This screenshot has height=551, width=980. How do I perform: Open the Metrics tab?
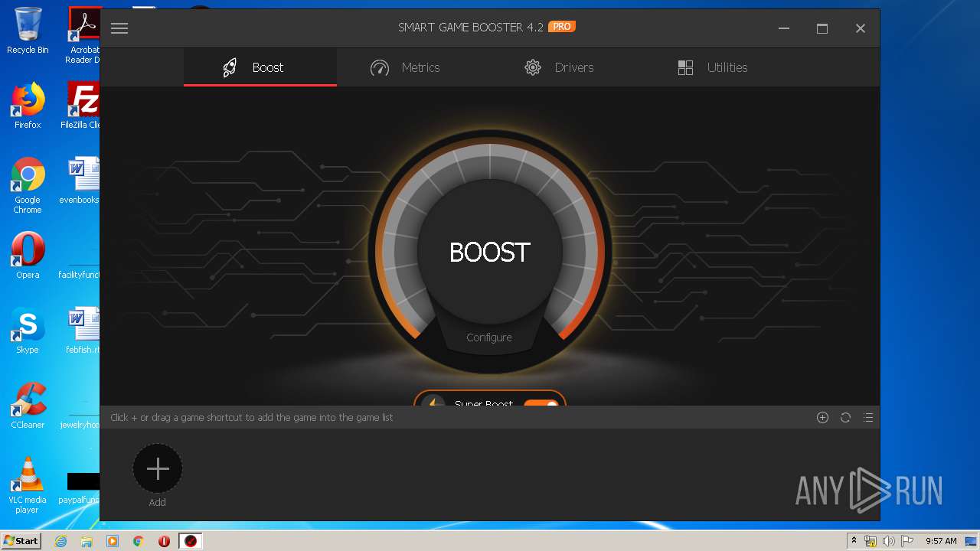[405, 67]
